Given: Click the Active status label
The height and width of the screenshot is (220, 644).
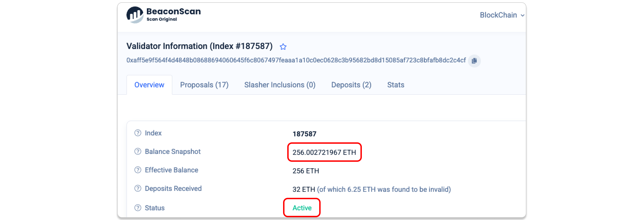Looking at the screenshot, I should (302, 208).
